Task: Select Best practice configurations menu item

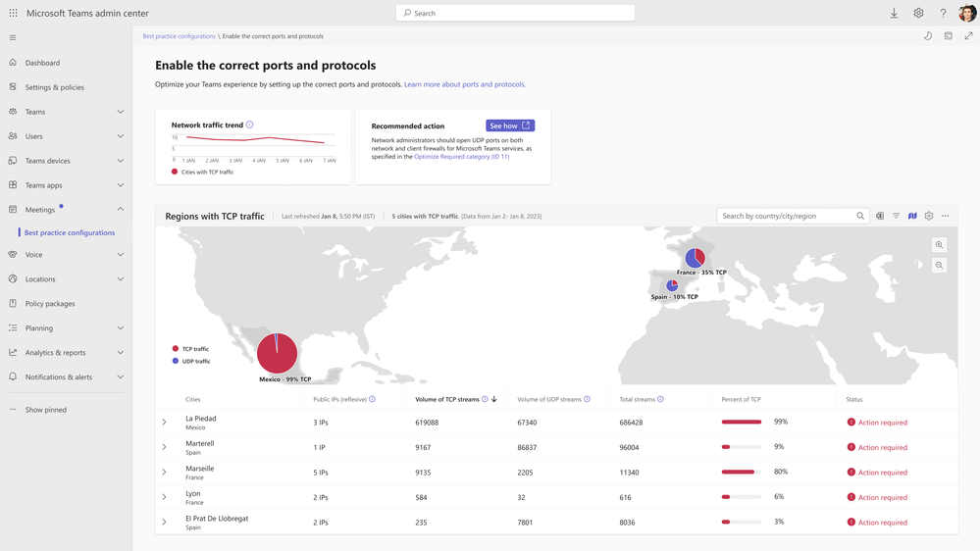Action: 70,232
